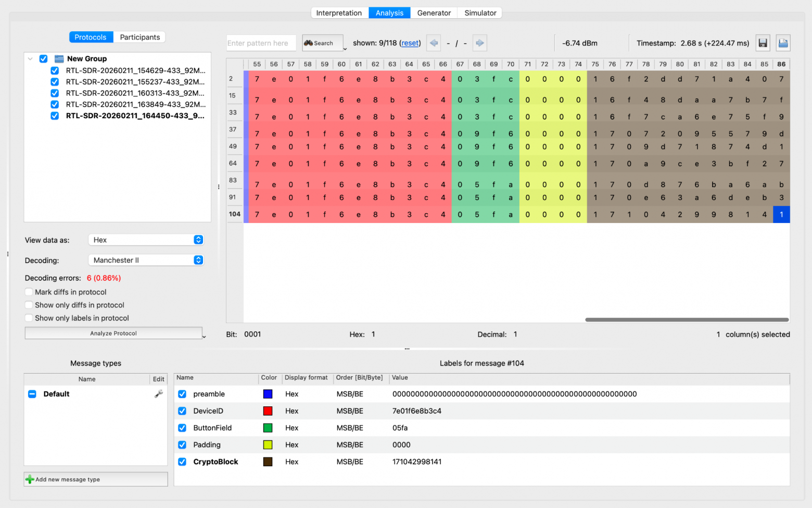Uncheck the DeviceID label checkbox
Viewport: 812px width, 508px height.
point(182,411)
